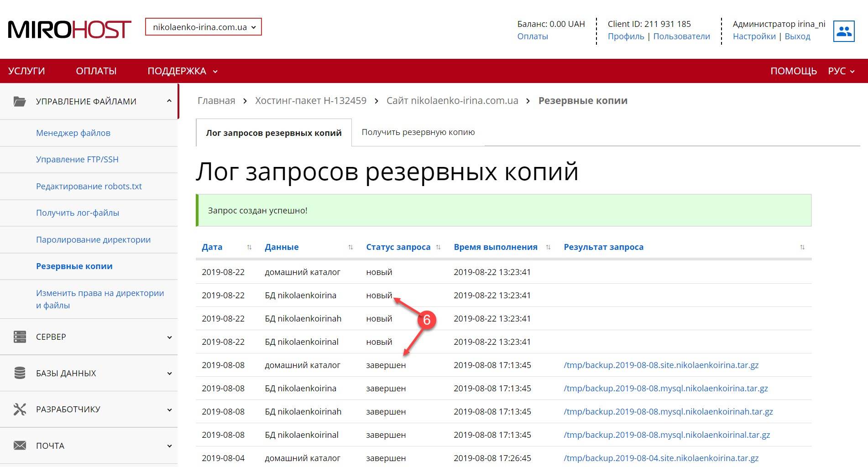Open Управление FTP/SSH
Image resolution: width=868 pixels, height=467 pixels.
[77, 160]
